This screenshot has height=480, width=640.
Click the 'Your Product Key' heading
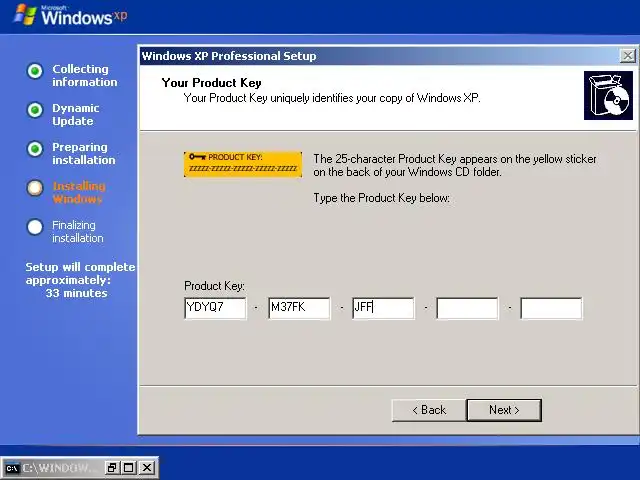tap(211, 83)
